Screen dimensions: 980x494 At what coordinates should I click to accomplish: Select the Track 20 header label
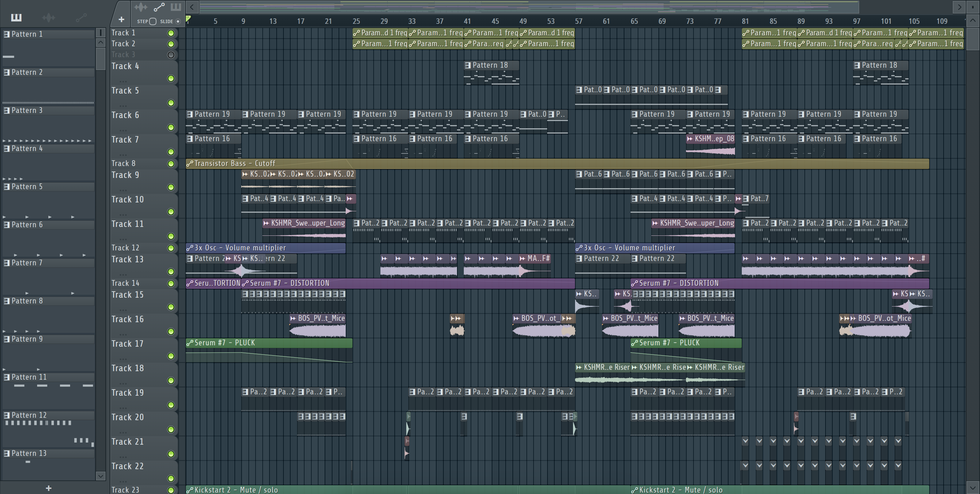tap(128, 417)
